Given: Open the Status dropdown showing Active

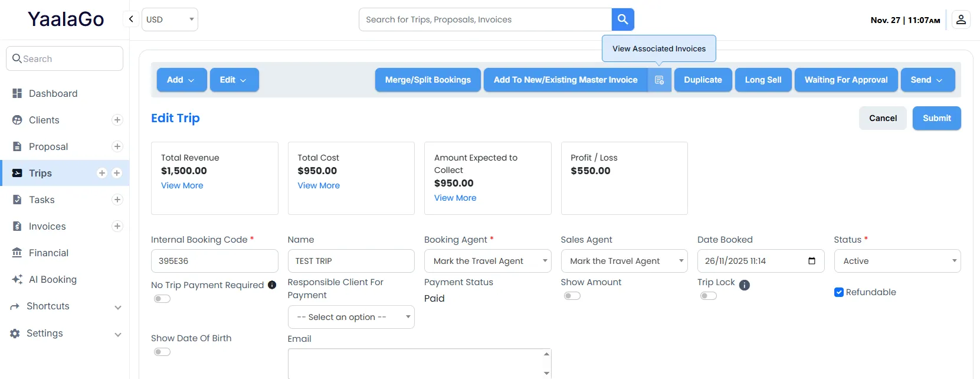Looking at the screenshot, I should [897, 261].
